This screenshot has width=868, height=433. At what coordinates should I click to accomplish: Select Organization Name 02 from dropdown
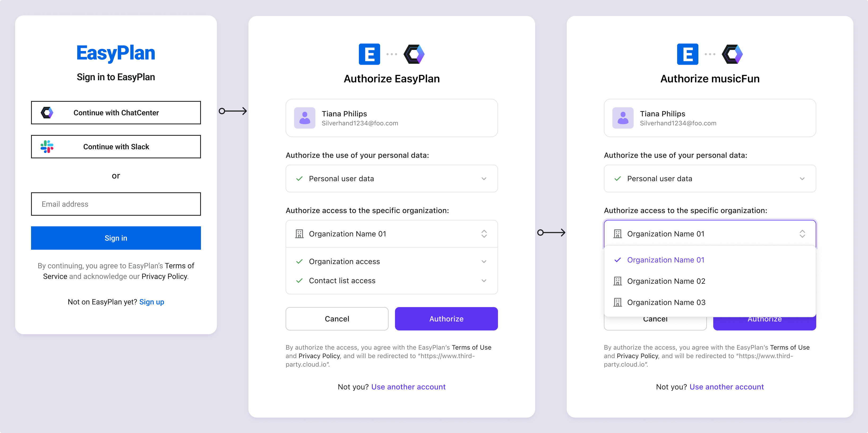pos(666,281)
